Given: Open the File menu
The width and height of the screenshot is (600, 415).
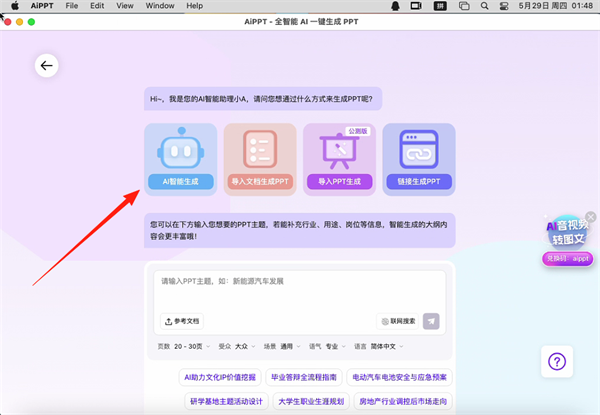Looking at the screenshot, I should [72, 6].
